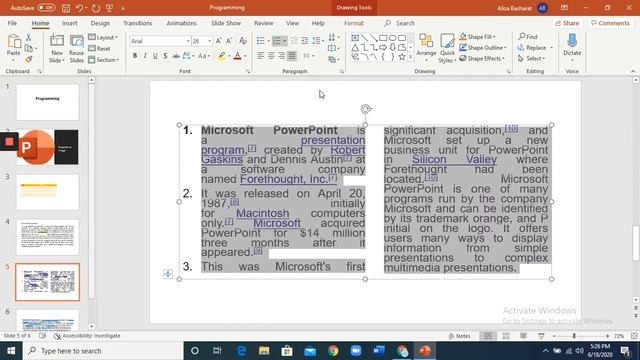Switch to Slide Sorter view icon
This screenshot has height=360, width=640.
click(x=506, y=336)
